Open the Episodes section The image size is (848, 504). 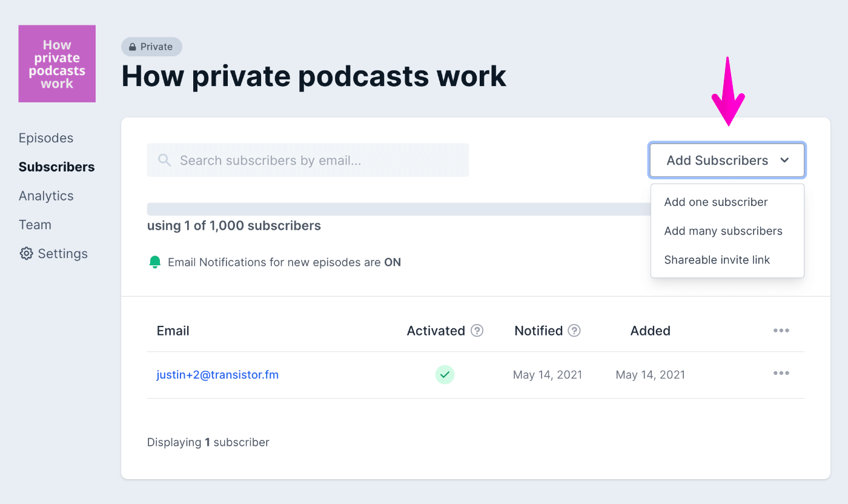[46, 138]
